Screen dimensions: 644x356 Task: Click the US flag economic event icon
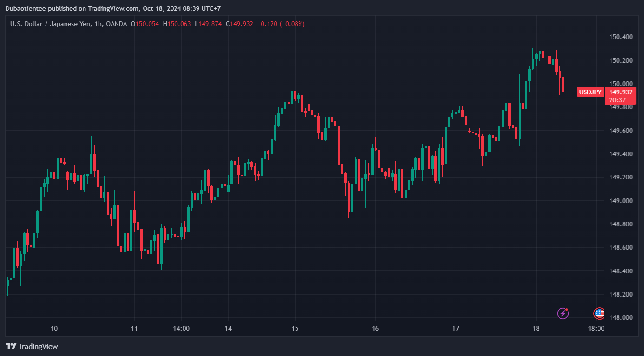599,313
